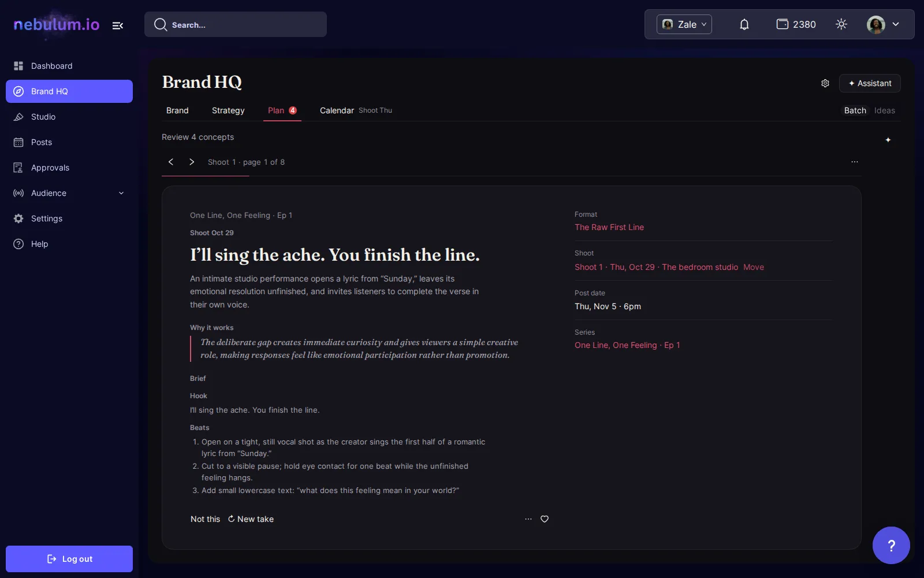
Task: Click the sparkle icon beside Review concepts
Action: pyautogui.click(x=888, y=140)
